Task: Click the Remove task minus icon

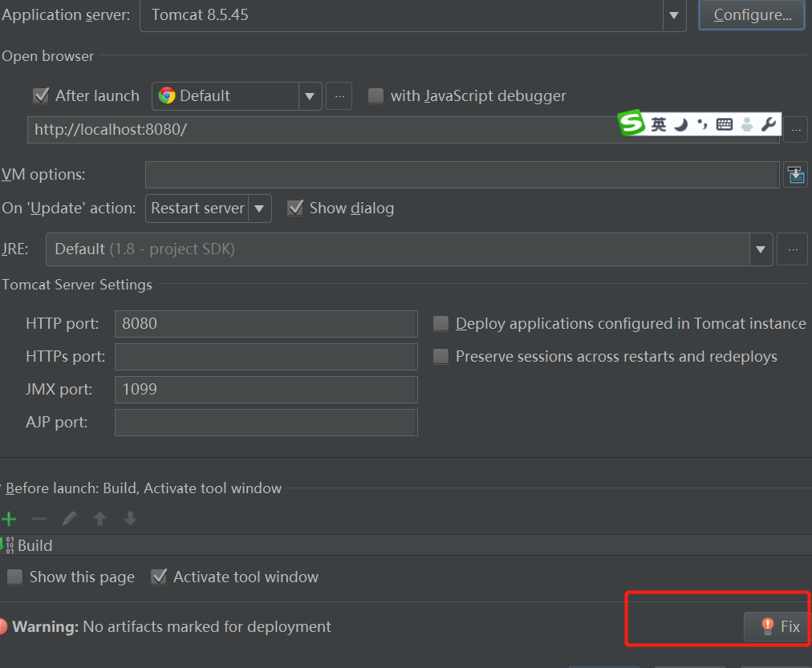Action: 39,519
